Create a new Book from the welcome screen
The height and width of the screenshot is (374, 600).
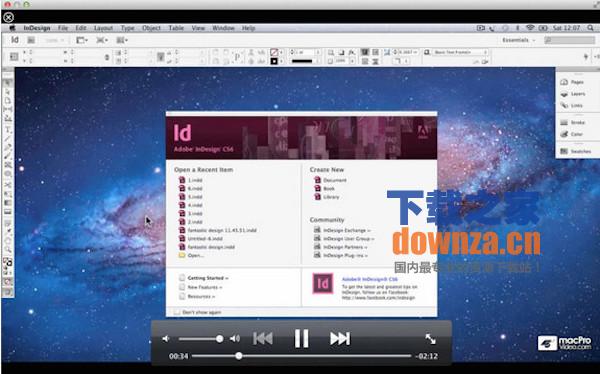tap(324, 188)
